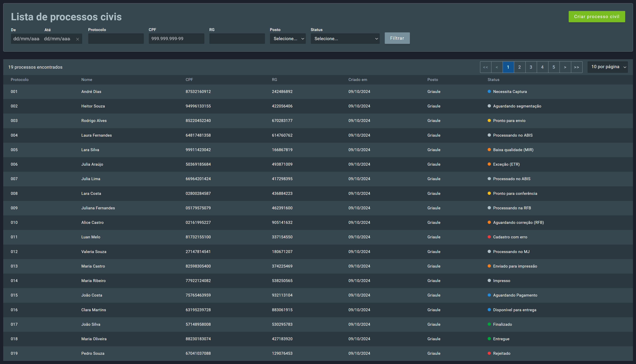The width and height of the screenshot is (636, 364).
Task: Open the Status dropdown filter
Action: pyautogui.click(x=345, y=39)
